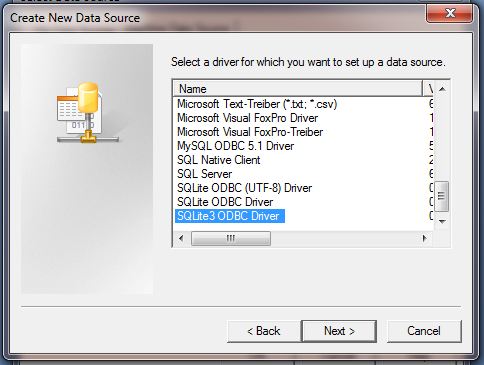Pick the SQL Native Client driver
The height and width of the screenshot is (365, 484).
tap(218, 160)
